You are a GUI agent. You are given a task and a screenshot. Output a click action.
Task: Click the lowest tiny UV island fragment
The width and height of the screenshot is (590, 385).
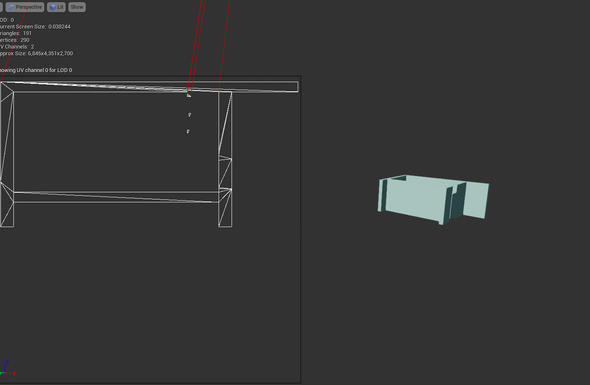coord(188,131)
